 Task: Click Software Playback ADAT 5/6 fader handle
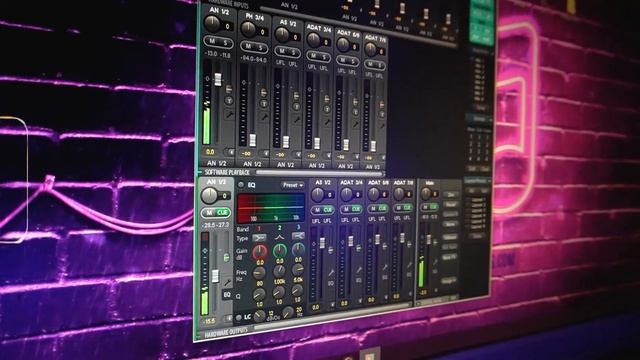[x=378, y=239]
